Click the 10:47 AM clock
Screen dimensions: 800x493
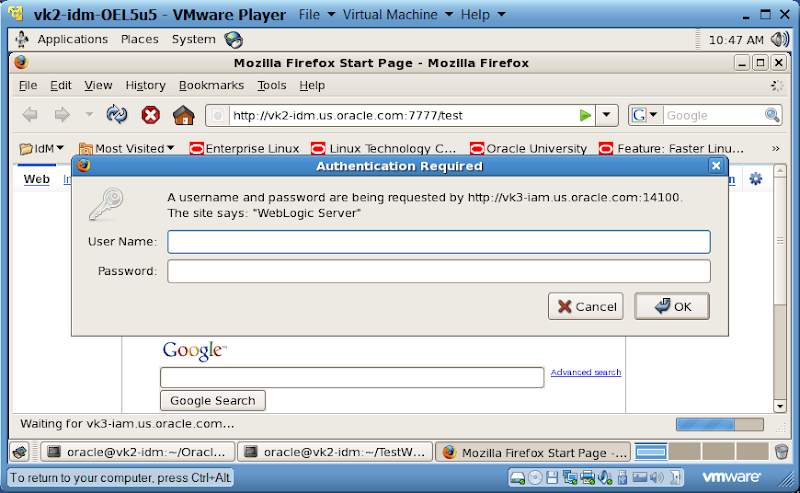[736, 40]
